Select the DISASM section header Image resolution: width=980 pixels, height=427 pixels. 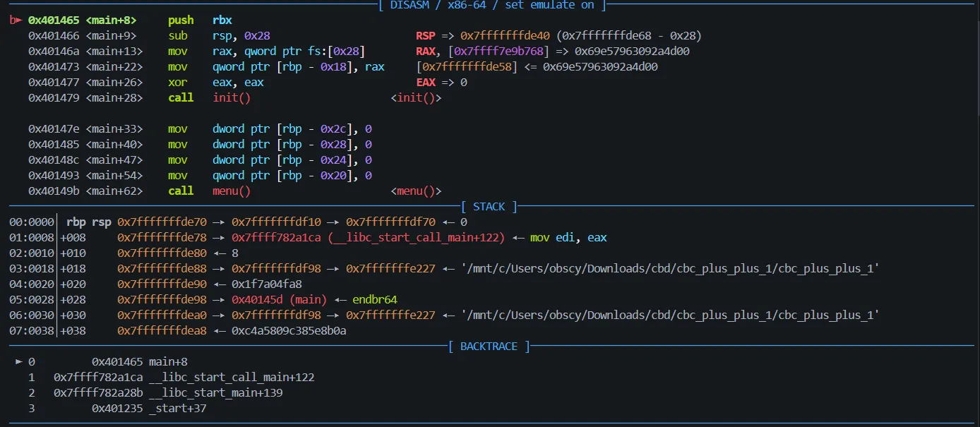coord(492,6)
